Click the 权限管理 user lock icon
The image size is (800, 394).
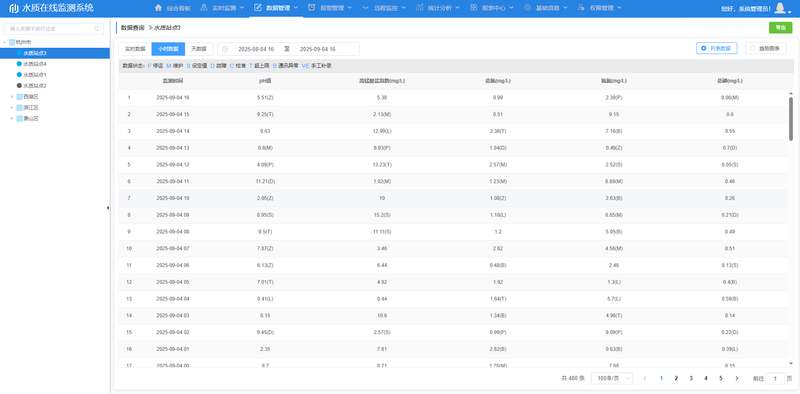pyautogui.click(x=581, y=8)
